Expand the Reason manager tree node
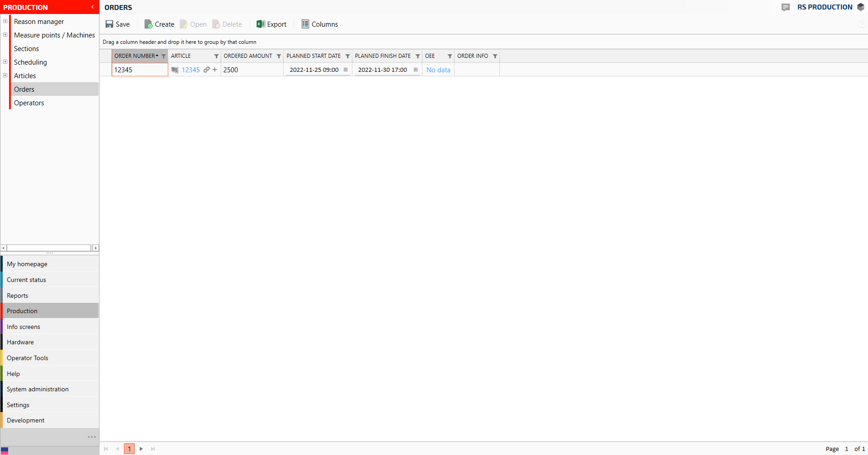This screenshot has width=868, height=455. point(5,21)
